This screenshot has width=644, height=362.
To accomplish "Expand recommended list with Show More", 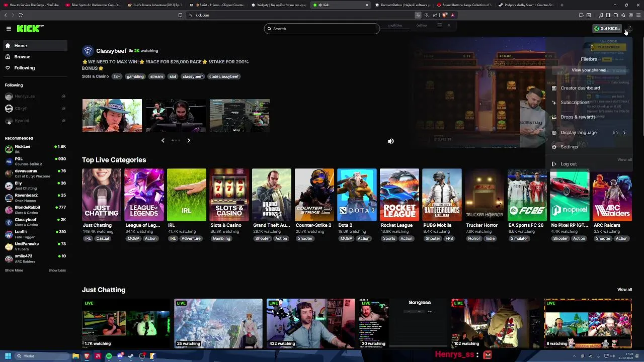I will pyautogui.click(x=14, y=270).
